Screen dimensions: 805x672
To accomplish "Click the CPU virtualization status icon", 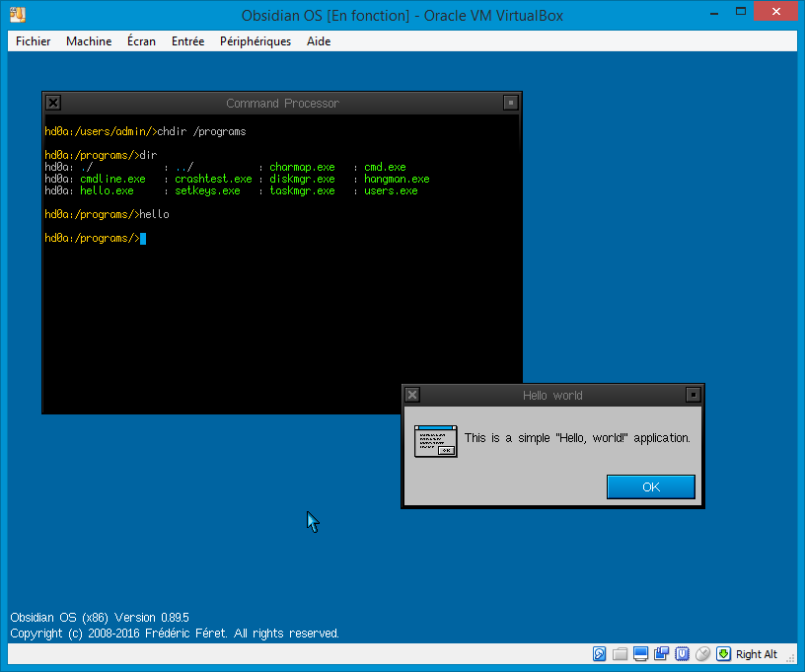I will (682, 653).
